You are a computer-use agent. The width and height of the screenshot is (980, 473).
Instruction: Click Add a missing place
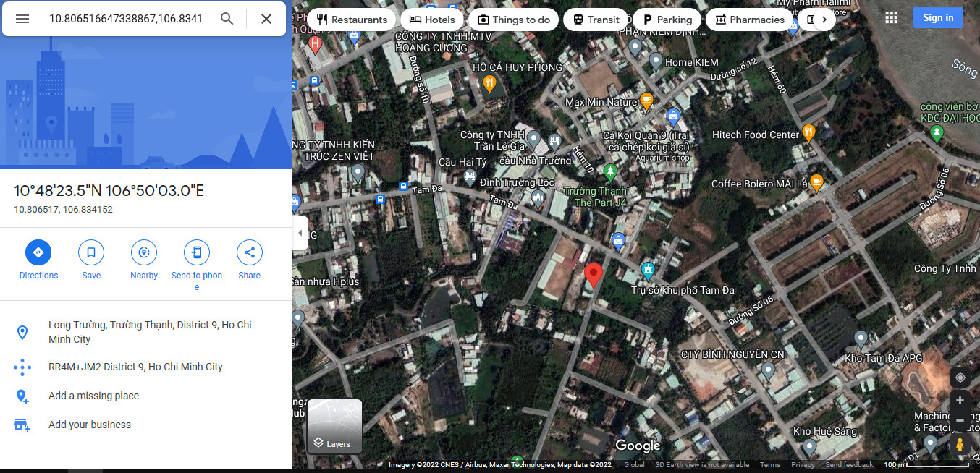(x=93, y=396)
